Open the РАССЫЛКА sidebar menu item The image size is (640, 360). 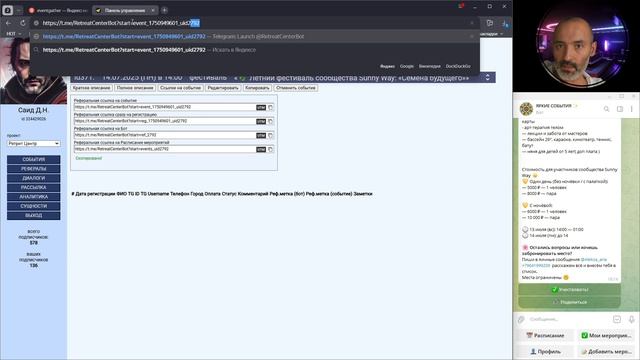coord(33,187)
